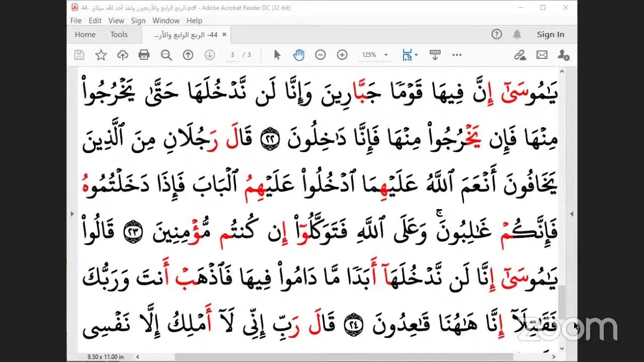Click the Acrobat title bar app icon
The height and width of the screenshot is (362, 644).
point(74,8)
